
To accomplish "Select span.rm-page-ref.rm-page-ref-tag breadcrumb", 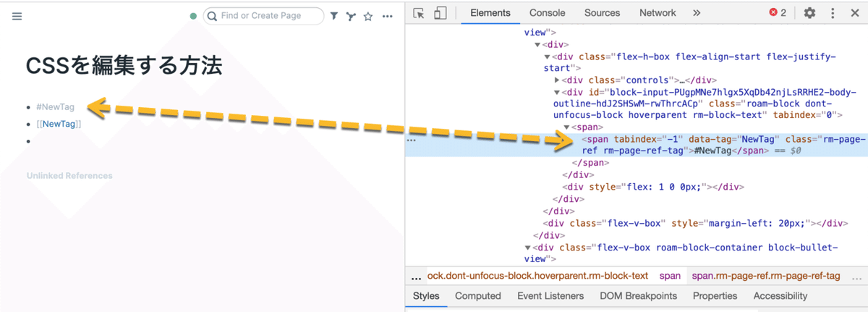I will pos(766,276).
